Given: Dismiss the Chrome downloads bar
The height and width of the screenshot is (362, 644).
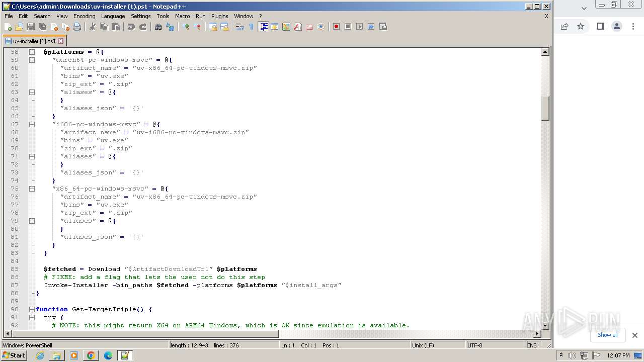Looking at the screenshot, I should tap(634, 335).
